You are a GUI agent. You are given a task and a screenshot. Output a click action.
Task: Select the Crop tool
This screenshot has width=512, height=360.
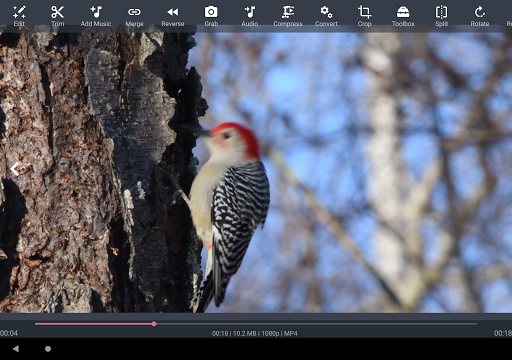tap(364, 16)
